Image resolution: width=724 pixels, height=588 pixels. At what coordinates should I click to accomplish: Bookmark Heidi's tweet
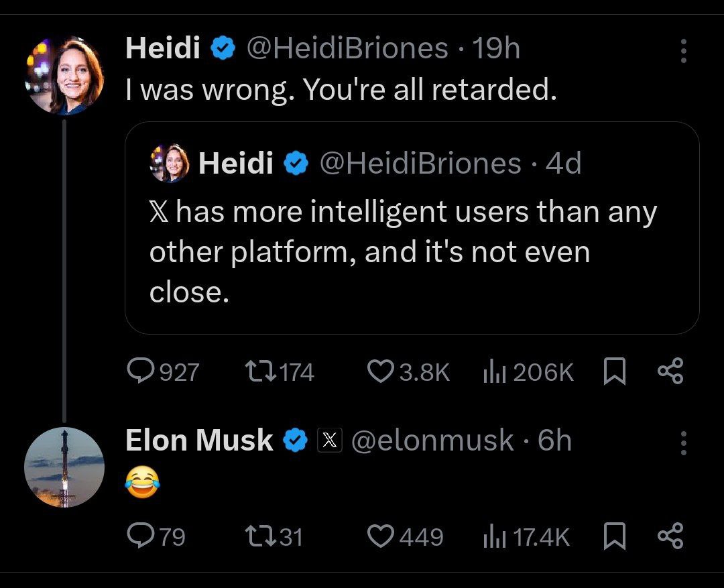coord(615,371)
